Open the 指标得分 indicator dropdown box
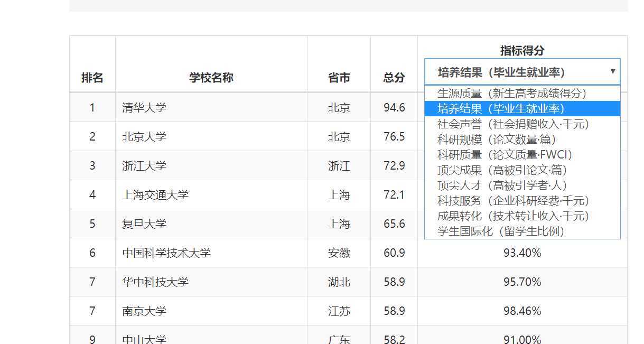This screenshot has height=344, width=644. tap(522, 72)
